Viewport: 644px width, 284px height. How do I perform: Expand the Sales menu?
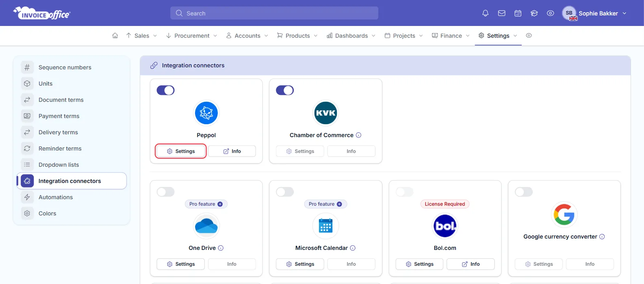141,36
